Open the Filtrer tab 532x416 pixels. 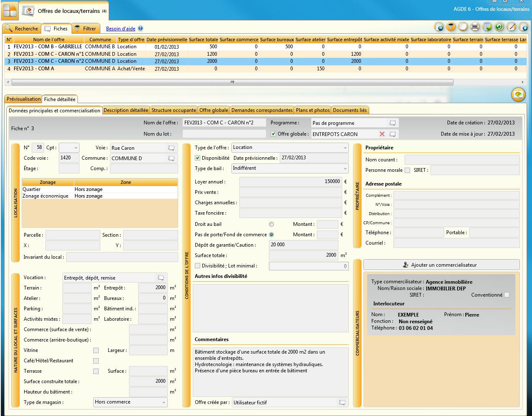click(x=86, y=29)
